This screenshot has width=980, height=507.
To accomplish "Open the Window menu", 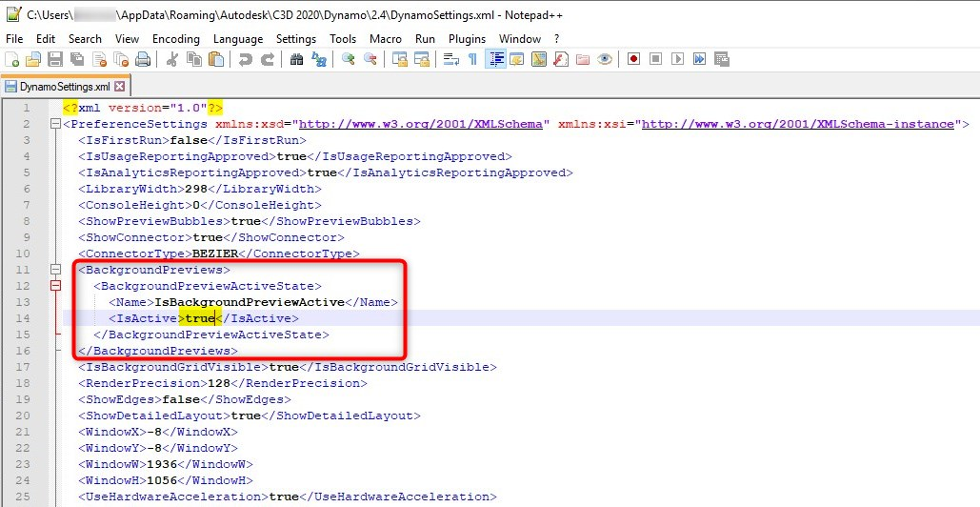I will click(519, 39).
